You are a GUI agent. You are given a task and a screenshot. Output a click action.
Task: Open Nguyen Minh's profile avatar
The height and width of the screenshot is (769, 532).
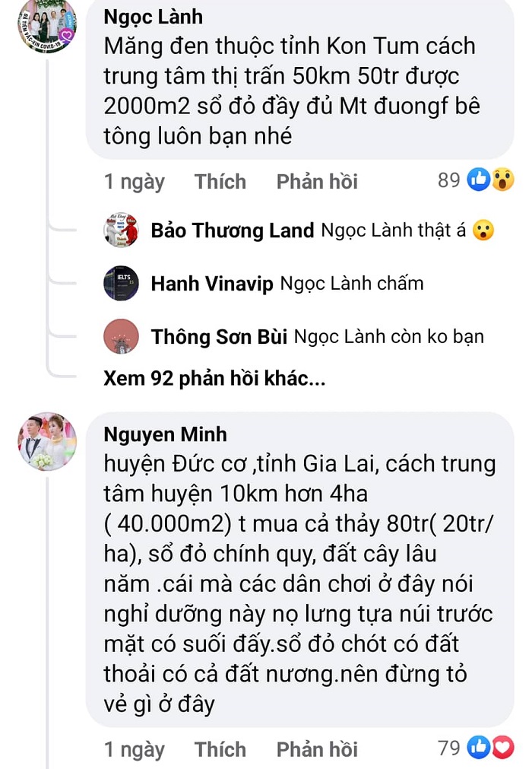click(48, 441)
